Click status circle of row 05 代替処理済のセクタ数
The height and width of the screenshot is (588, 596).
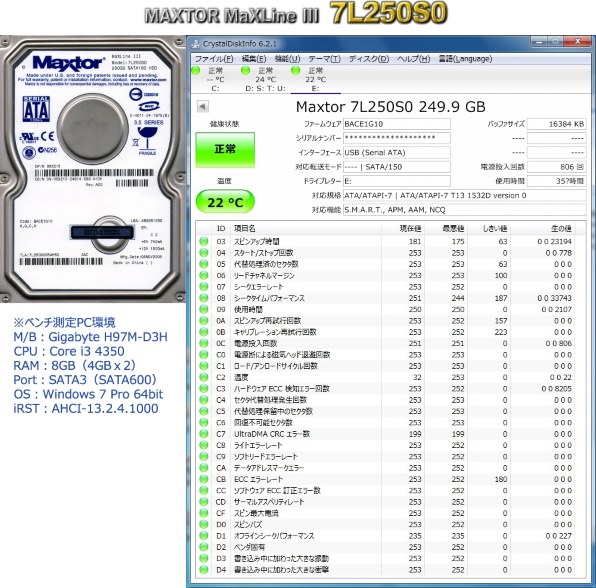tap(204, 264)
